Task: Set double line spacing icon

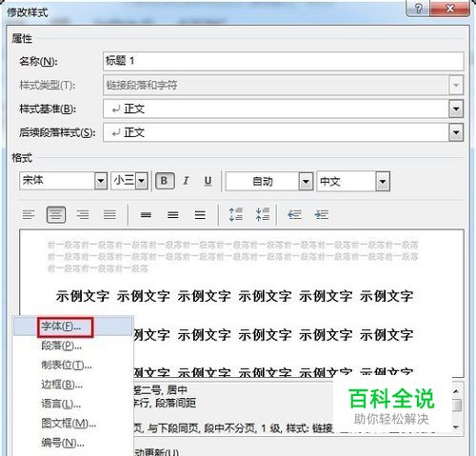Action: 200,215
